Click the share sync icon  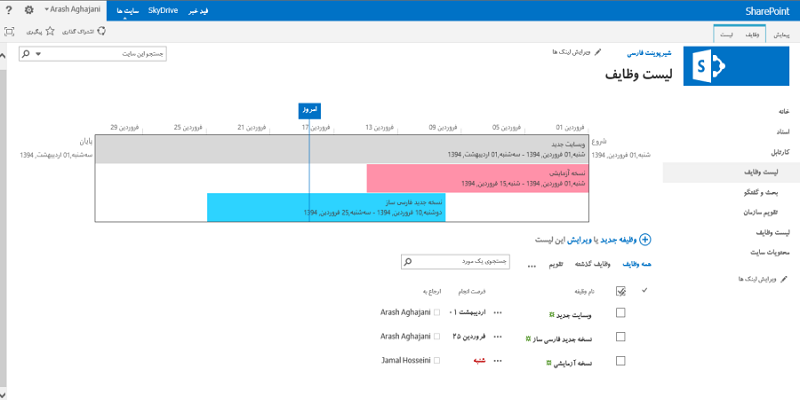point(102,32)
